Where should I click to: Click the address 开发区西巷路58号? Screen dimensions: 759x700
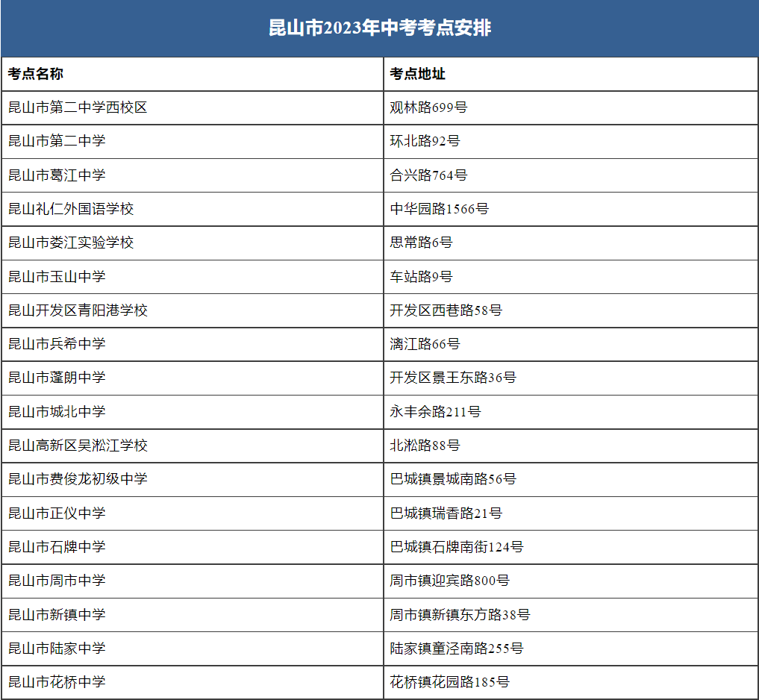coord(446,310)
